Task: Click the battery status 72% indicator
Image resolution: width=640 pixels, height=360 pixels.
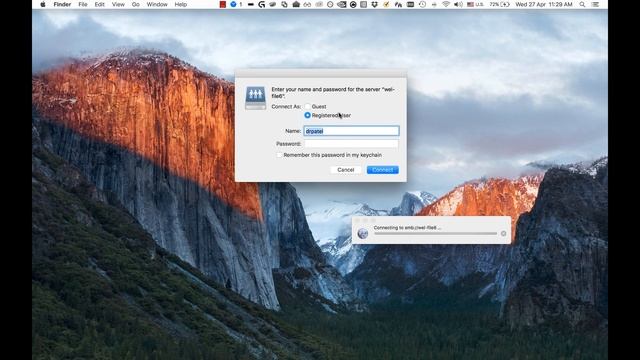Action: [500, 4]
